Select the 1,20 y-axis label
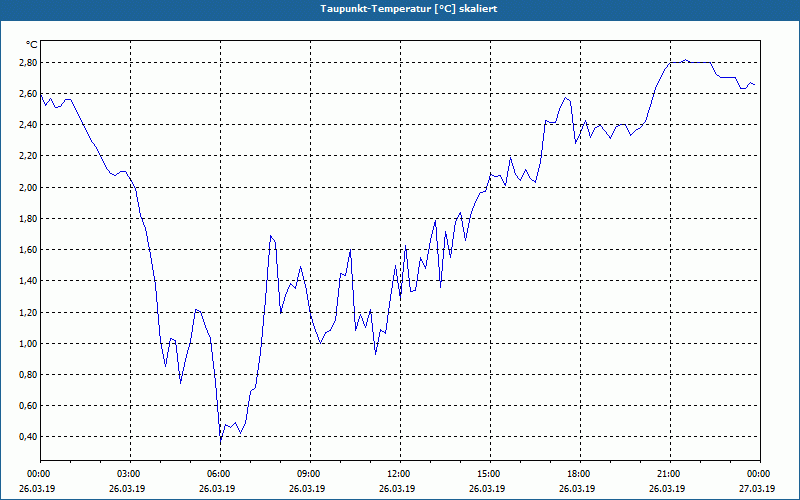This screenshot has width=800, height=500. pyautogui.click(x=29, y=312)
